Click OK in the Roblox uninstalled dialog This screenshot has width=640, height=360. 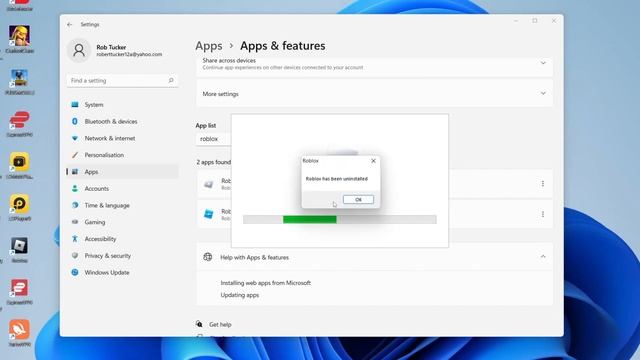358,200
